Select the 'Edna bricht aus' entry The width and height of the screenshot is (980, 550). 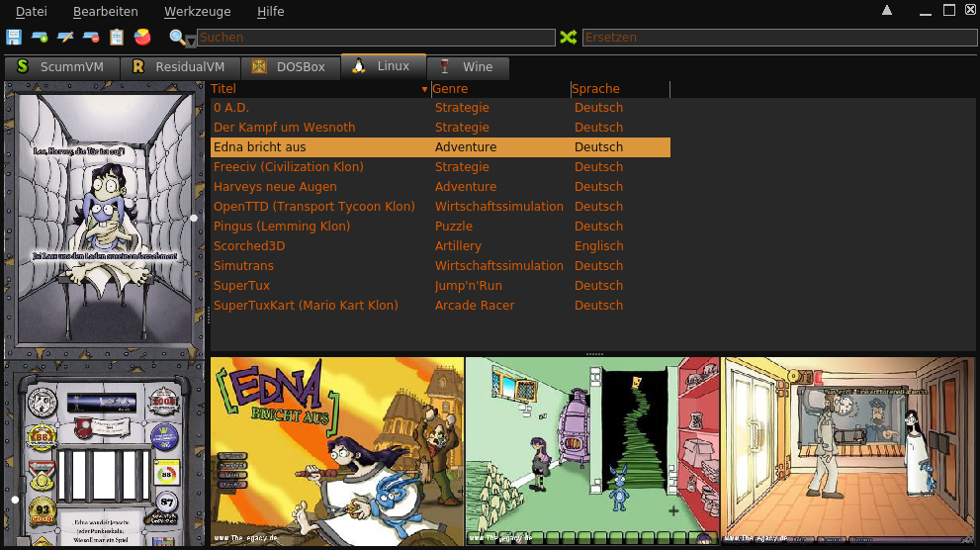point(440,147)
